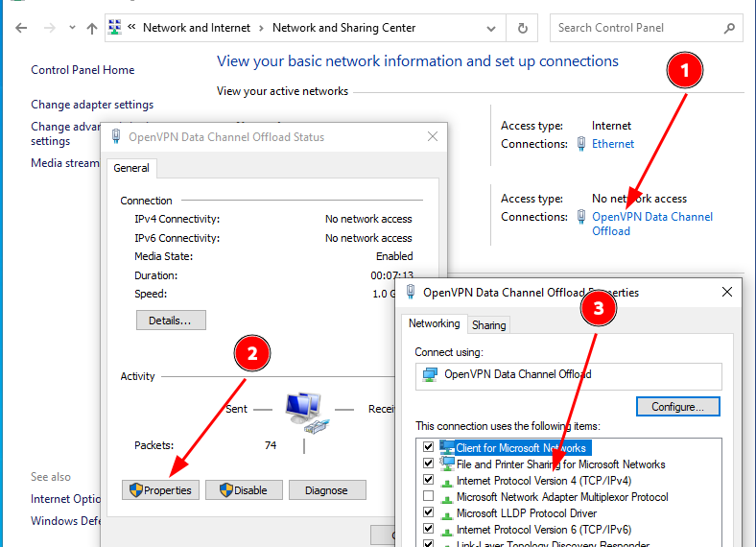Click Control Panel icon in address bar
The image size is (756, 547).
[115, 27]
